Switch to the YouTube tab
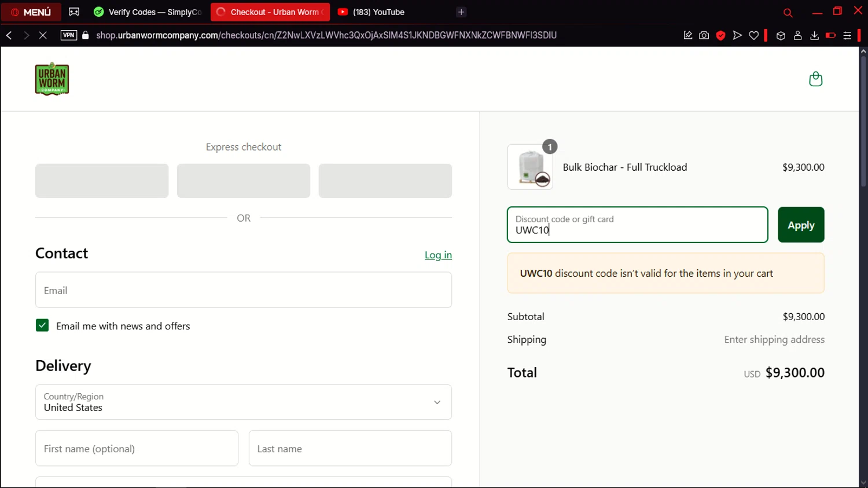The width and height of the screenshot is (868, 488). point(372,12)
